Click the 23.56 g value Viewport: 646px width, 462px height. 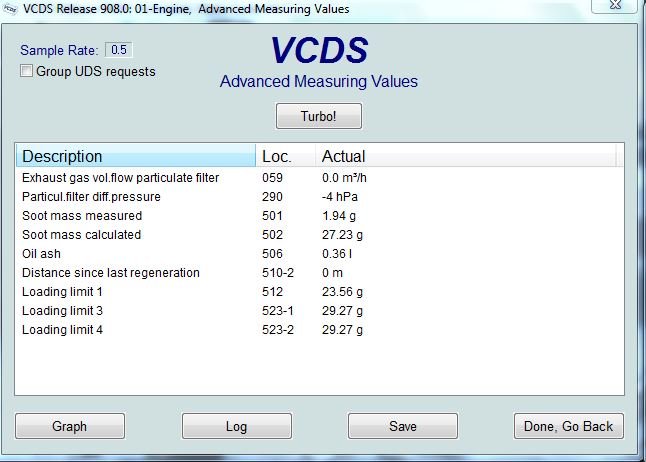tap(342, 291)
